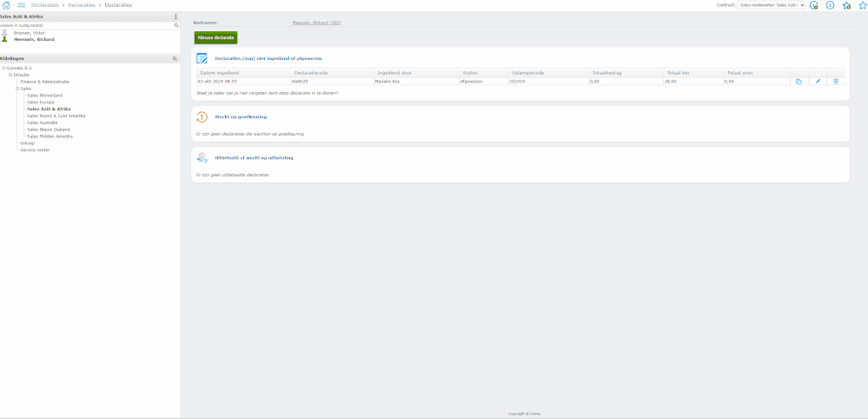The width and height of the screenshot is (868, 419).
Task: Open the hamburger main menu
Action: point(22,5)
